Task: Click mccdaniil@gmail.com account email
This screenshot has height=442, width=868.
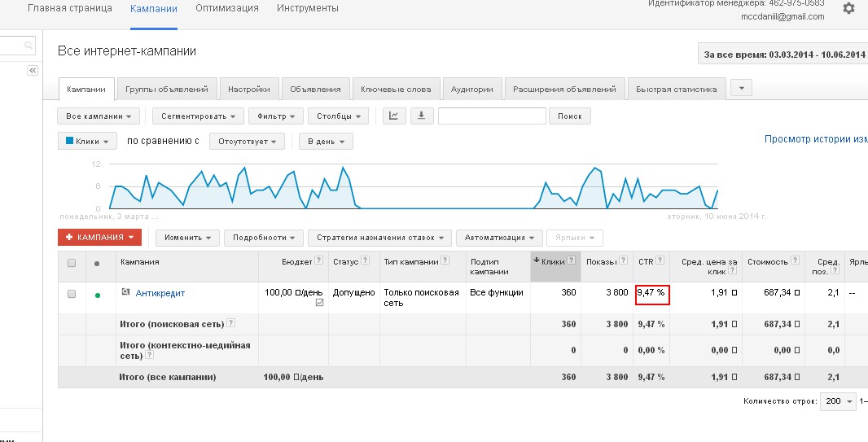Action: click(783, 16)
